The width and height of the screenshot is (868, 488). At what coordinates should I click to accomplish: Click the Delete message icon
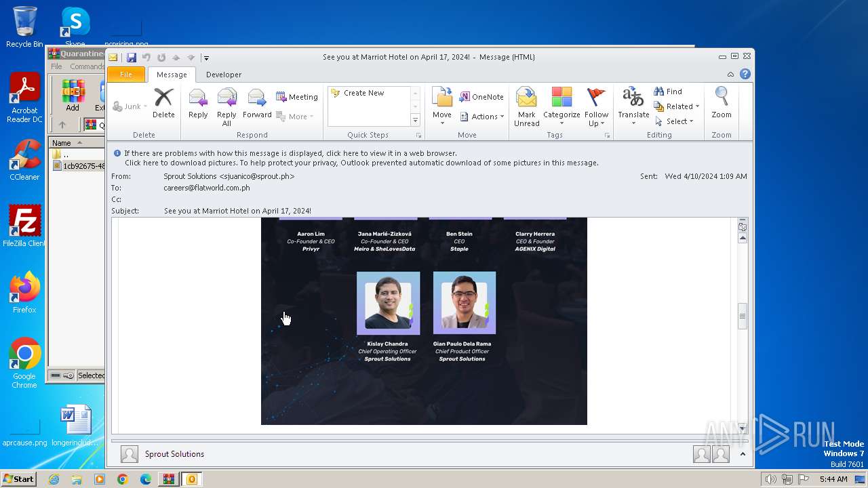tap(163, 103)
